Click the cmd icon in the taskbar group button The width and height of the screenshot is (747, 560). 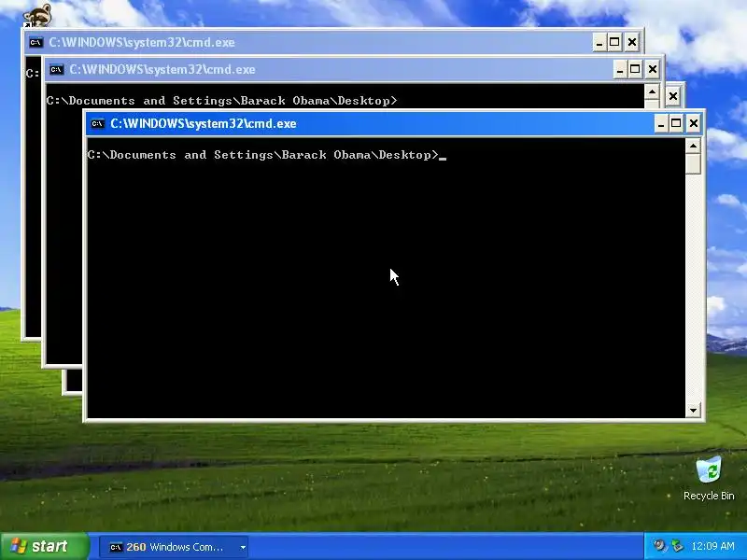[116, 547]
